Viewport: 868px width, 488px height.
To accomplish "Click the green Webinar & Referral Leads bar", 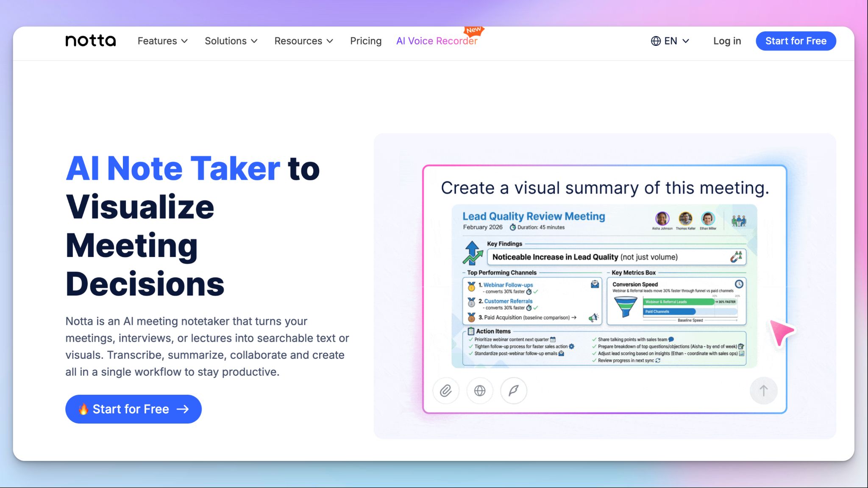I will click(x=678, y=302).
